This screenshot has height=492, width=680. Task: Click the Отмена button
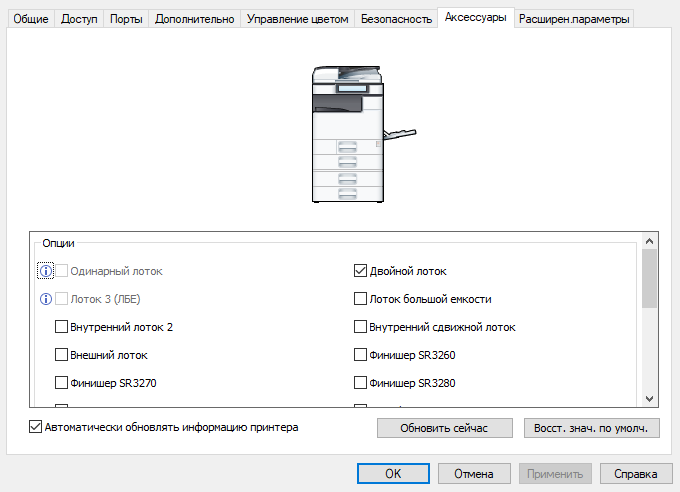click(x=474, y=473)
